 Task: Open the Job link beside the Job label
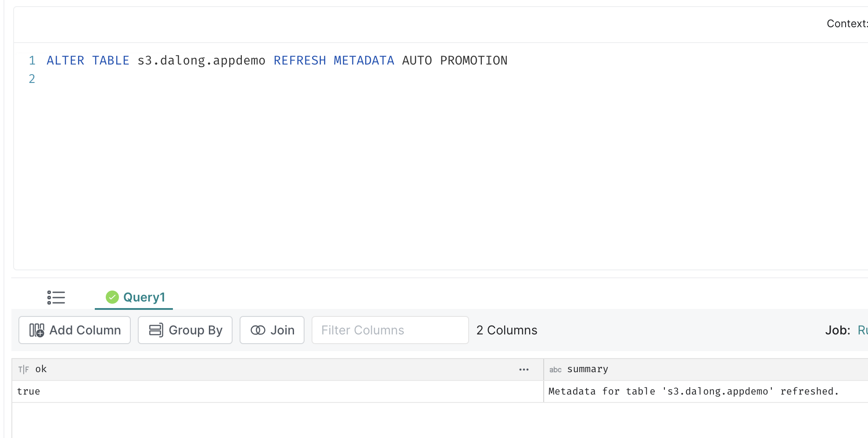click(863, 330)
